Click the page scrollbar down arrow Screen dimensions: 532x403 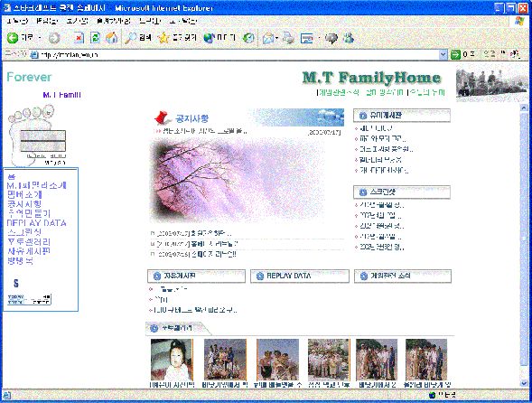[x=524, y=383]
